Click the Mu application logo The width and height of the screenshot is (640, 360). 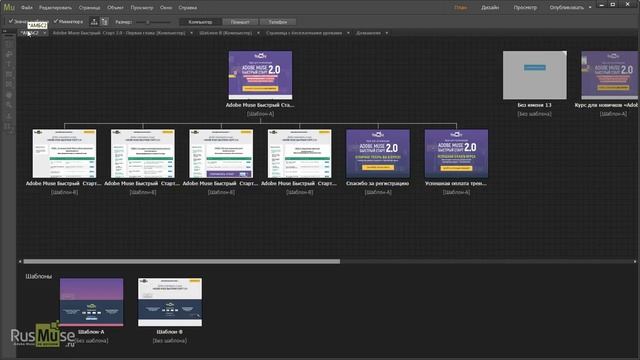[9, 7]
